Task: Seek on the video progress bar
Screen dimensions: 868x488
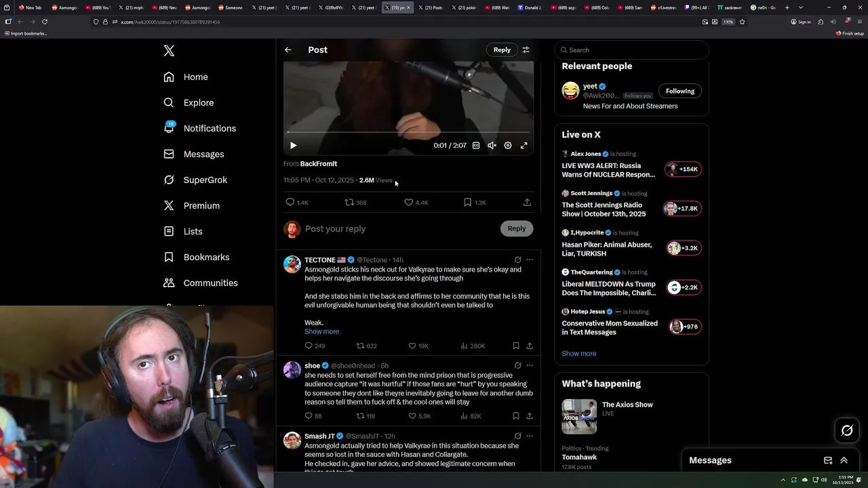Action: [x=408, y=132]
